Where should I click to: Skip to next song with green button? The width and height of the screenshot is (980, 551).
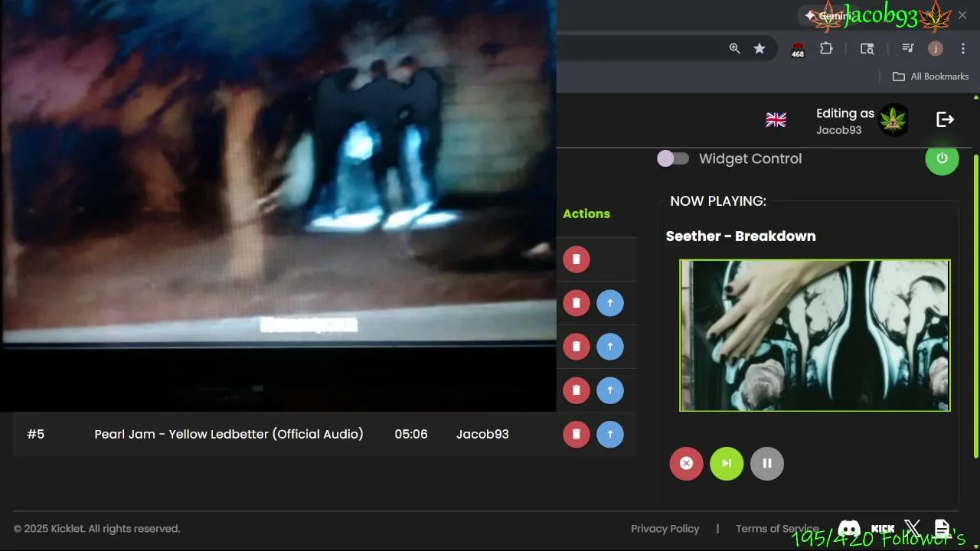point(727,463)
